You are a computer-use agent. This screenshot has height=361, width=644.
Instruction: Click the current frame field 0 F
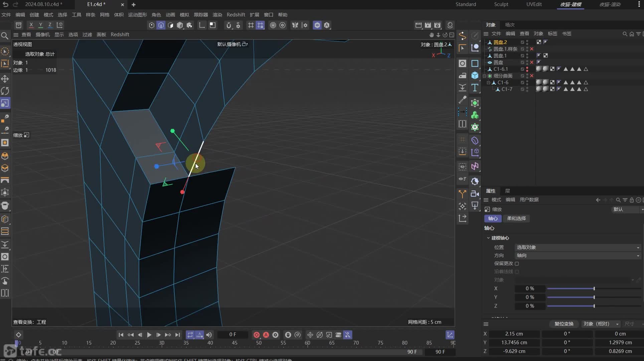click(233, 335)
